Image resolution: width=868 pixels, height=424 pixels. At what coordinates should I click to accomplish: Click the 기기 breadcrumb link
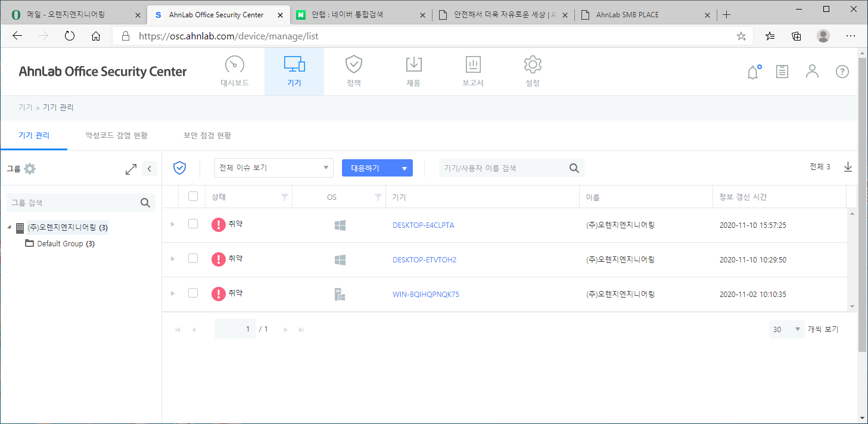(x=26, y=107)
